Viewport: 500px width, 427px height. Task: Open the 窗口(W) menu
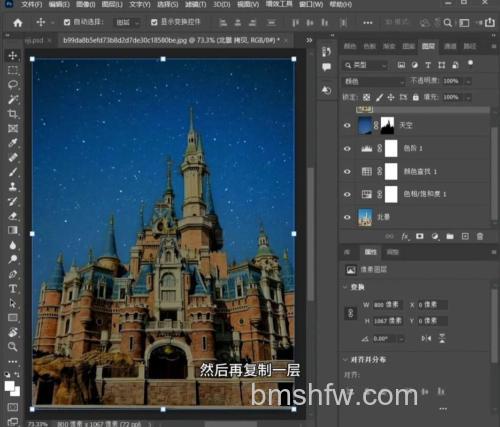pyautogui.click(x=312, y=4)
